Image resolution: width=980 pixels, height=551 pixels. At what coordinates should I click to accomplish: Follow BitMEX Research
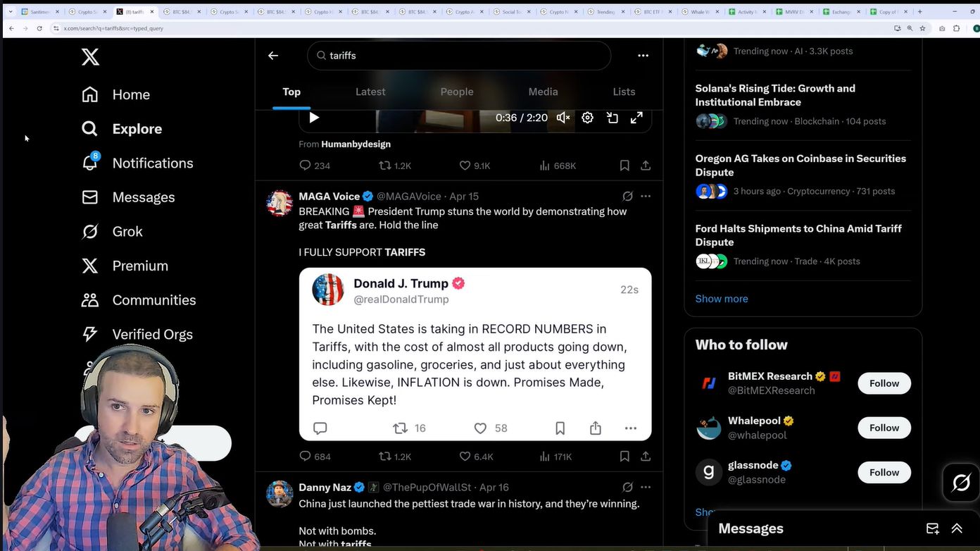click(x=884, y=383)
